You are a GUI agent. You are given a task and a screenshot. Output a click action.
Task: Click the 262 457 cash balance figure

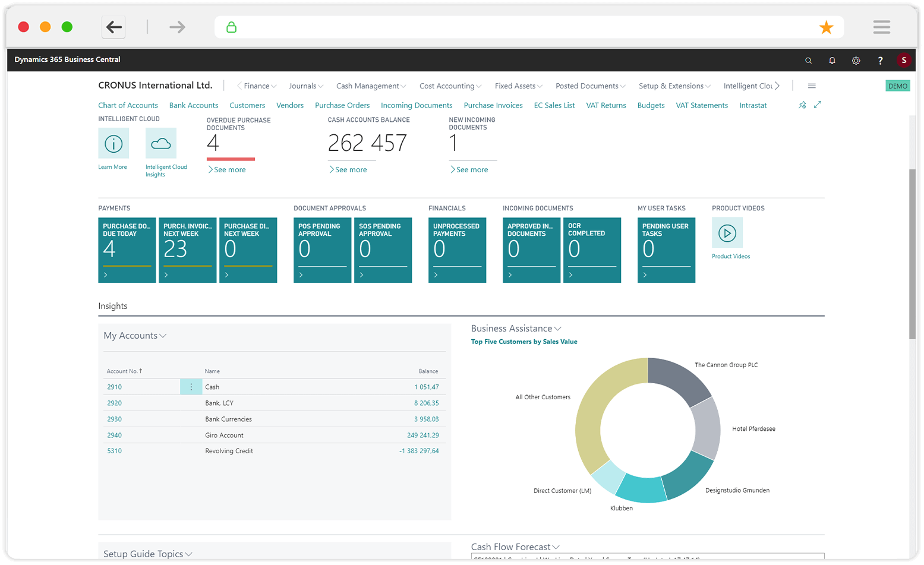pyautogui.click(x=367, y=143)
